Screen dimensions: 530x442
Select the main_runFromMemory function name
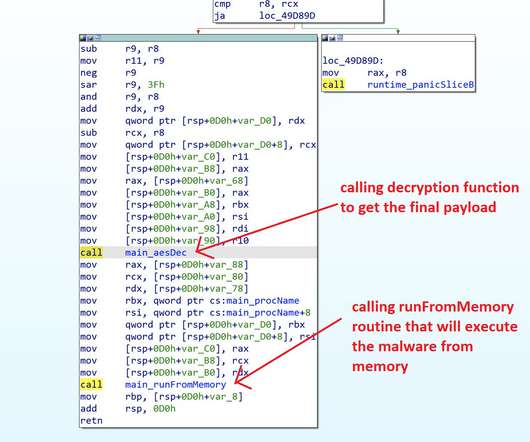click(x=175, y=385)
